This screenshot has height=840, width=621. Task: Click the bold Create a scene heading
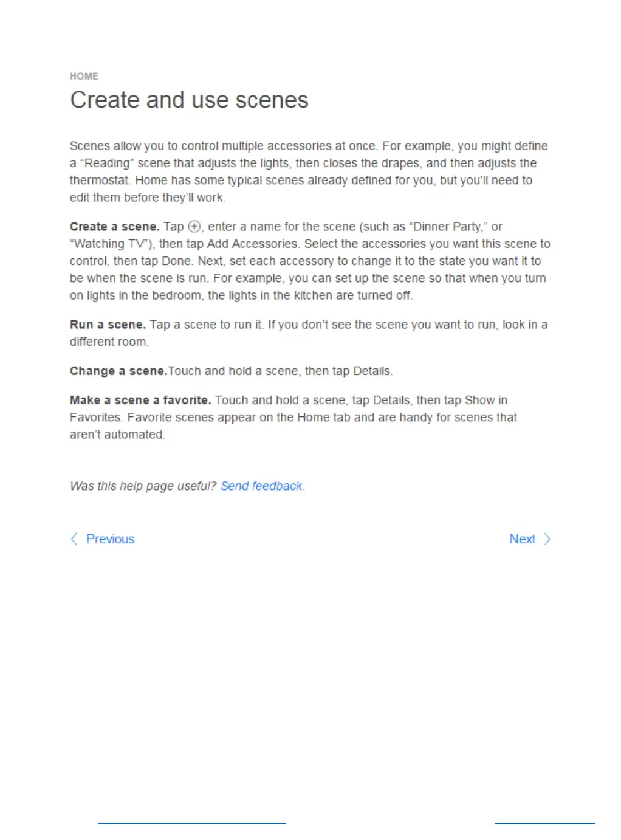coord(115,227)
